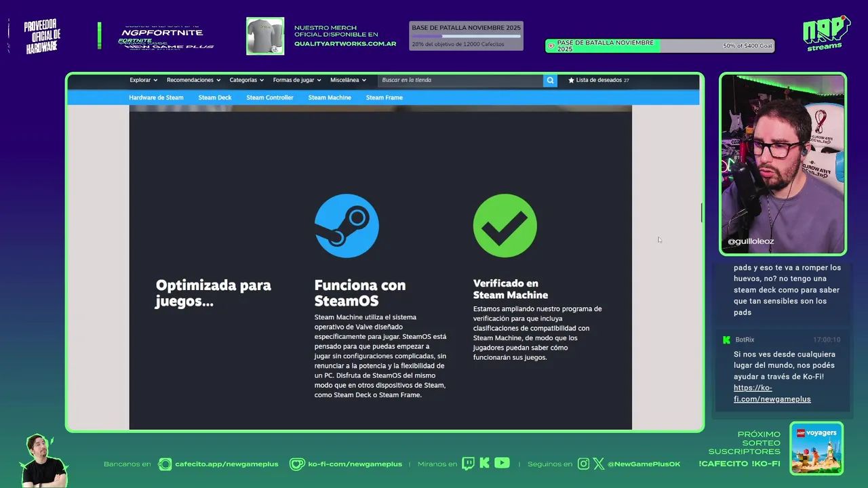Open the Steam Frame tab
The height and width of the screenshot is (488, 868).
pos(384,98)
